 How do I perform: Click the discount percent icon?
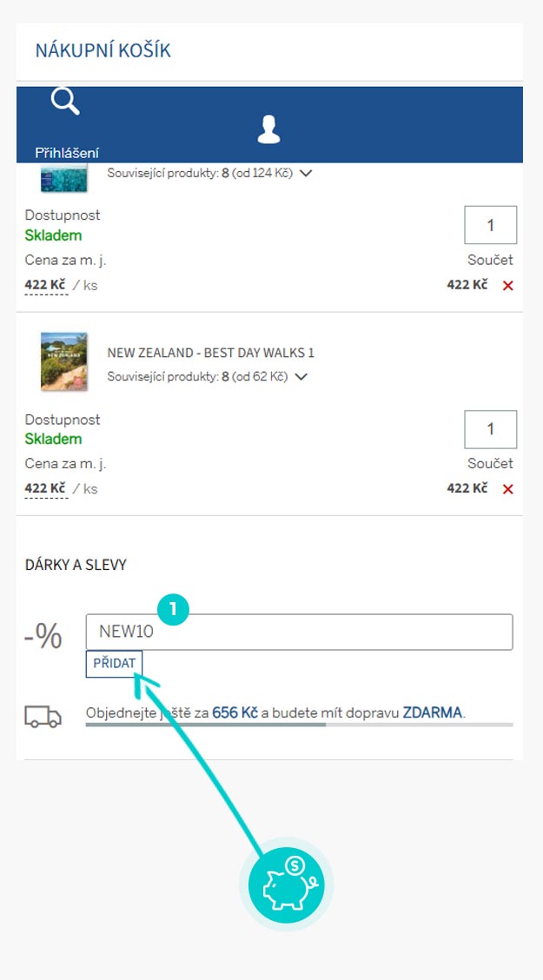coord(43,637)
